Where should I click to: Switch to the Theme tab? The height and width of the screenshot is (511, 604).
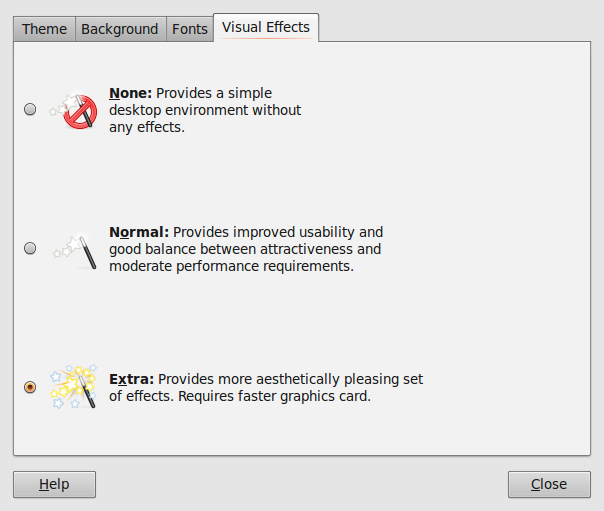pyautogui.click(x=44, y=29)
